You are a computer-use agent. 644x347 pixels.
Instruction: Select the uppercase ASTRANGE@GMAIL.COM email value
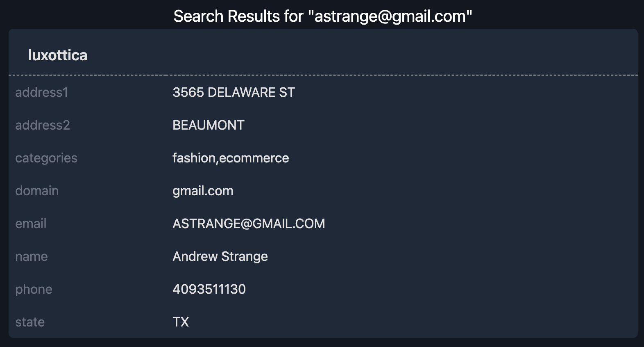click(x=249, y=224)
